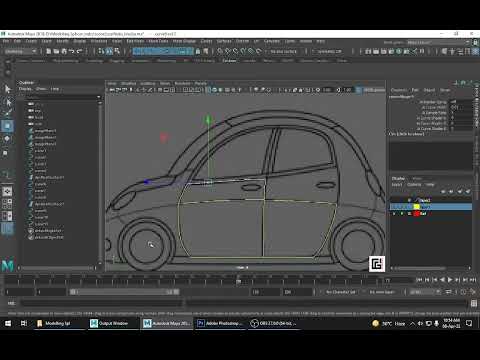480x360 pixels.
Task: Open Layer Editor Options menu
Action: click(x=414, y=184)
